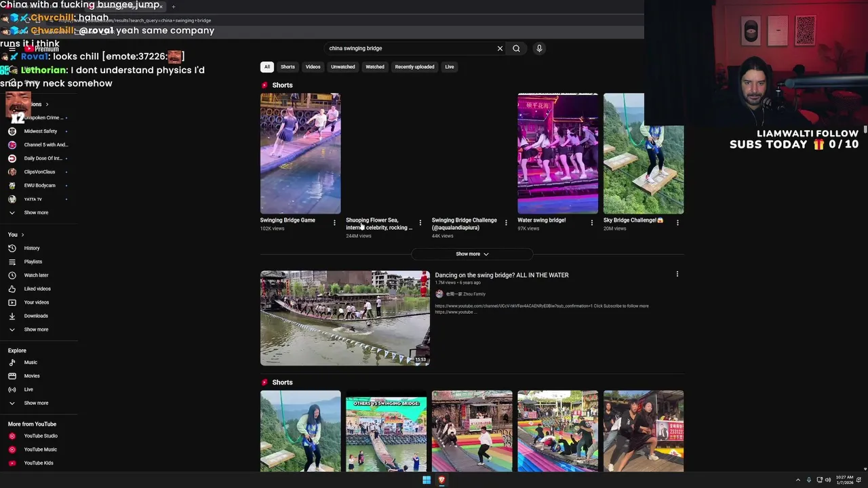This screenshot has width=868, height=488.
Task: Open Your videos in the sidebar
Action: [37, 302]
